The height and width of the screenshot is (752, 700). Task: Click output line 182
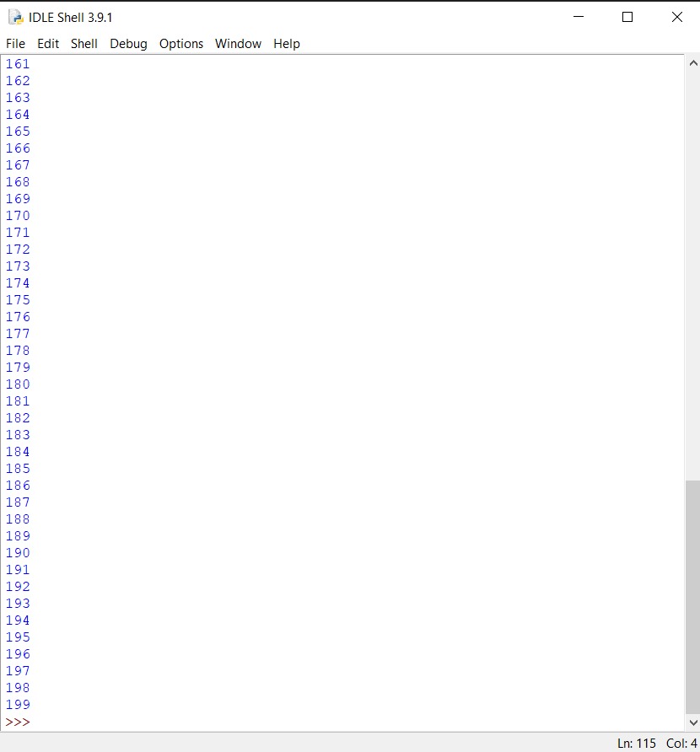(x=18, y=417)
